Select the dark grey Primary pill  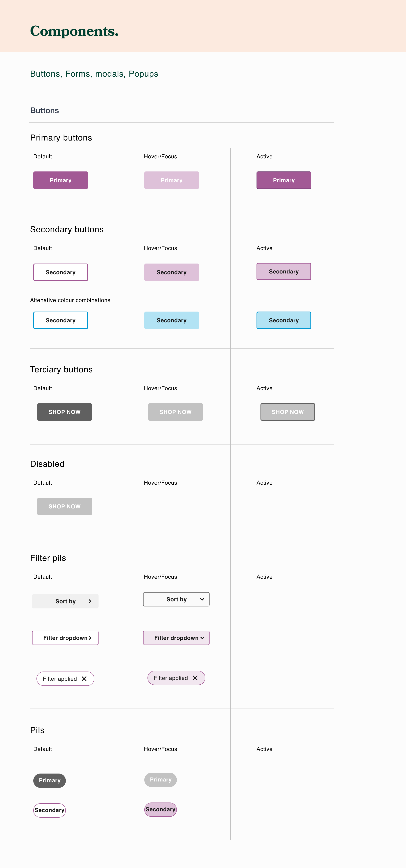[x=50, y=780]
